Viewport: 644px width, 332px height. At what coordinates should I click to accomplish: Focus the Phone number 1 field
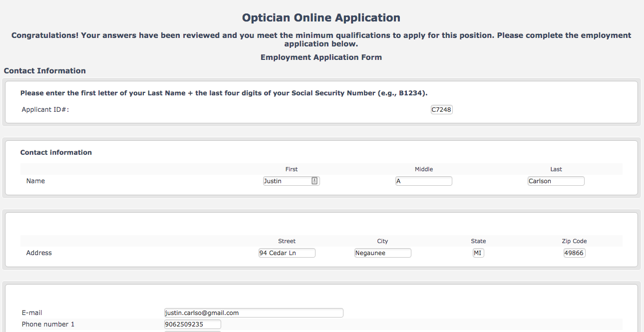(192, 325)
